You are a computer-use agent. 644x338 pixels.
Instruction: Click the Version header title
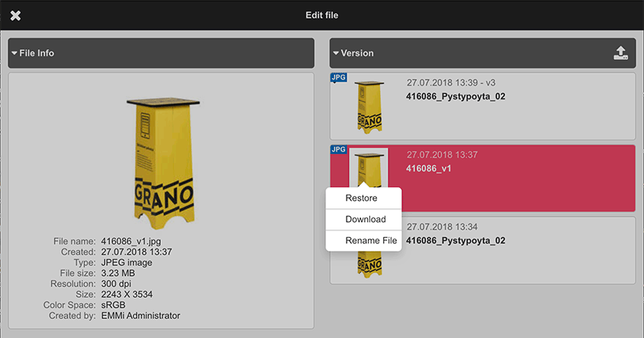tap(357, 53)
